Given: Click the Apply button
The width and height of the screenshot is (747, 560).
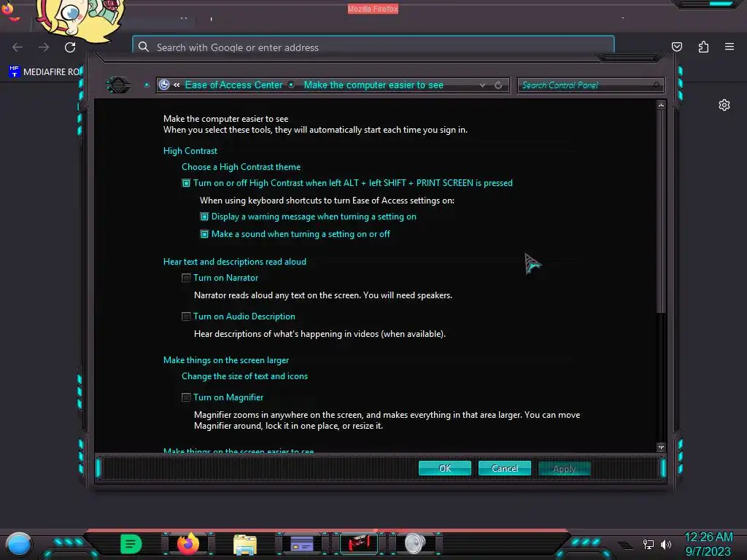Looking at the screenshot, I should pos(565,469).
